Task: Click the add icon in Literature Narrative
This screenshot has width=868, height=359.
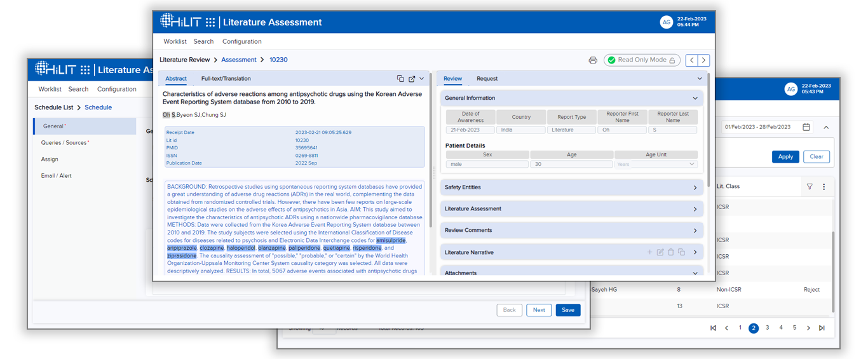Action: [x=649, y=252]
